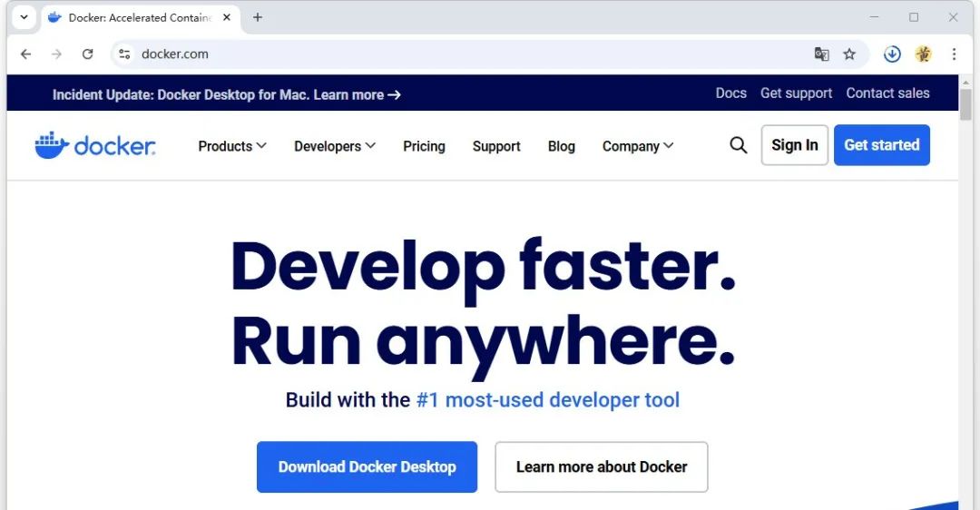Close the Docker tab
Viewport: 980px width, 510px height.
[227, 17]
